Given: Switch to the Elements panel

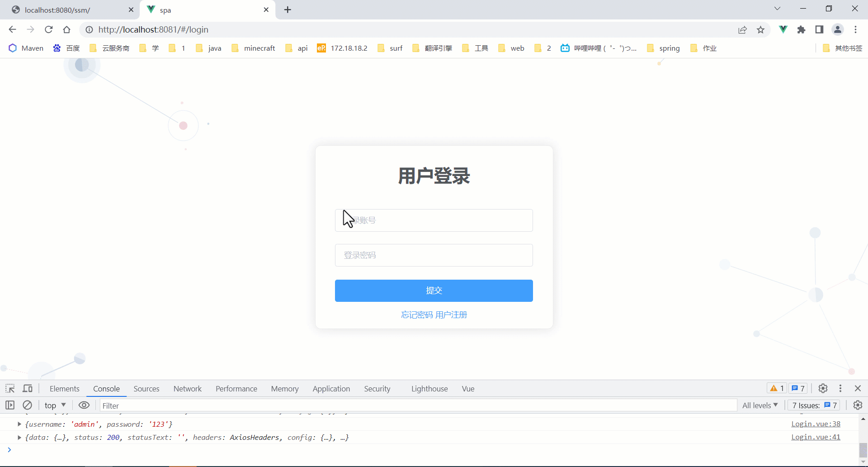Looking at the screenshot, I should coord(65,389).
